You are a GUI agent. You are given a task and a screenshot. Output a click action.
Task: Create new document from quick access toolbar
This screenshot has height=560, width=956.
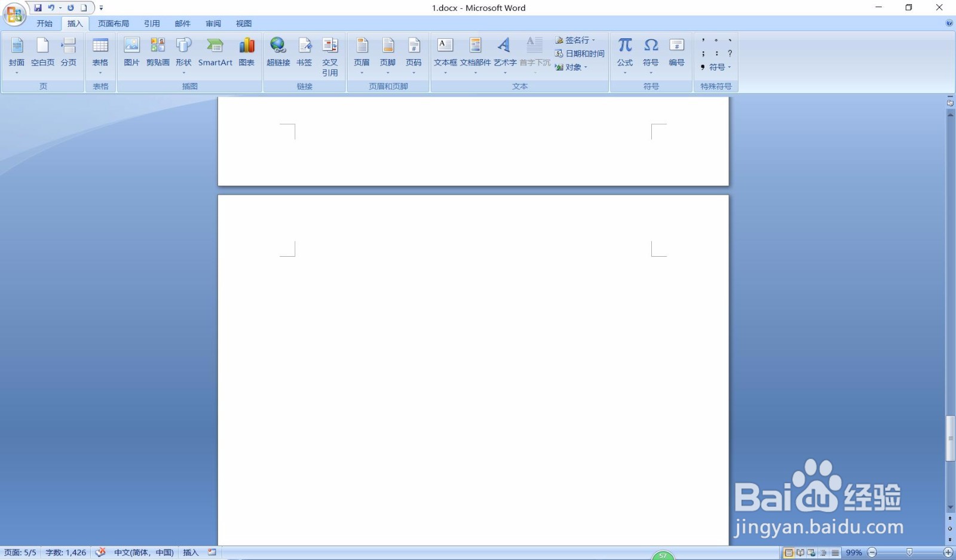click(x=84, y=8)
